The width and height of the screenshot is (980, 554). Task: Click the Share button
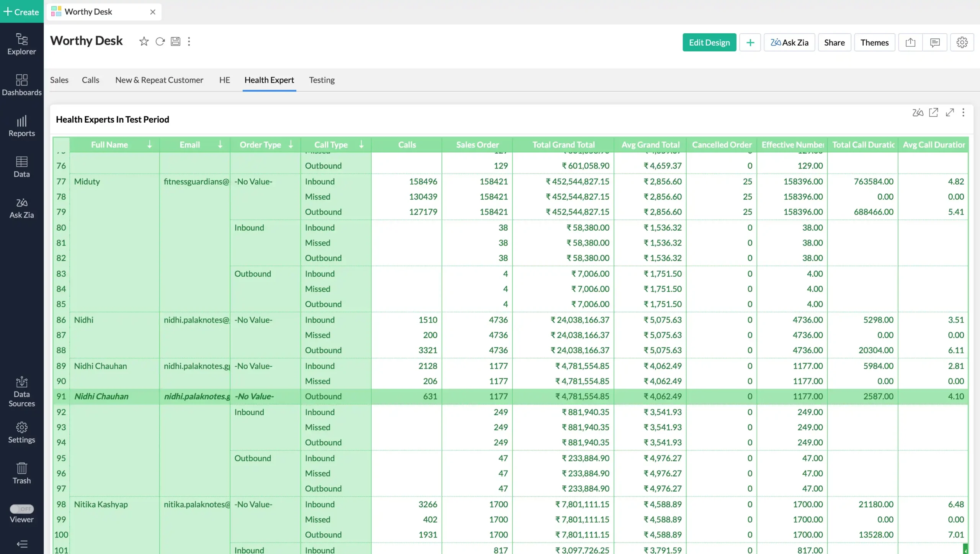(834, 42)
